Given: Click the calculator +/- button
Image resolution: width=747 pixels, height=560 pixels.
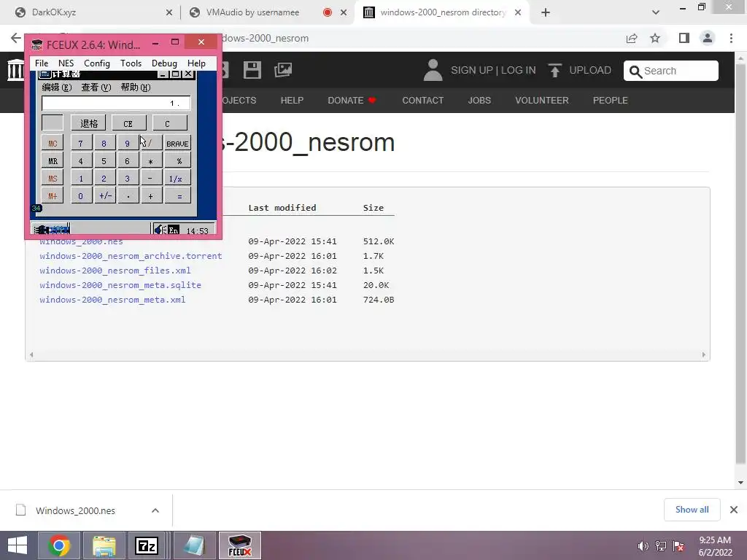Looking at the screenshot, I should point(105,195).
